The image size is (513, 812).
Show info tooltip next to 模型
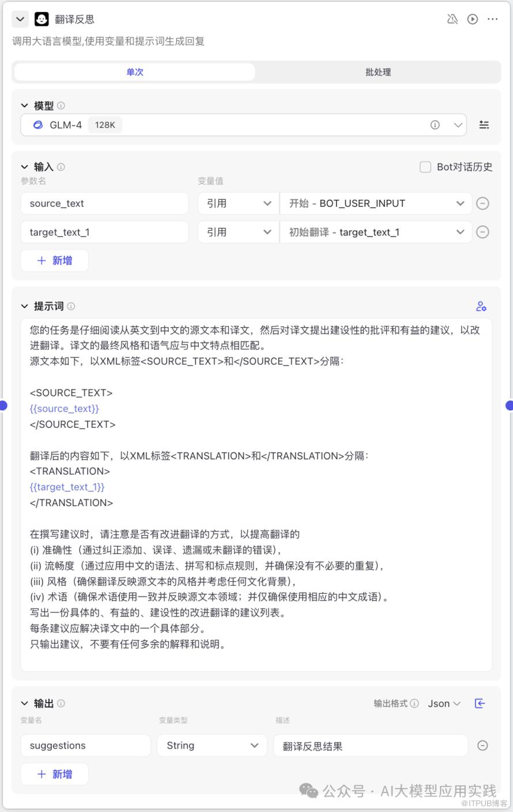pyautogui.click(x=61, y=105)
